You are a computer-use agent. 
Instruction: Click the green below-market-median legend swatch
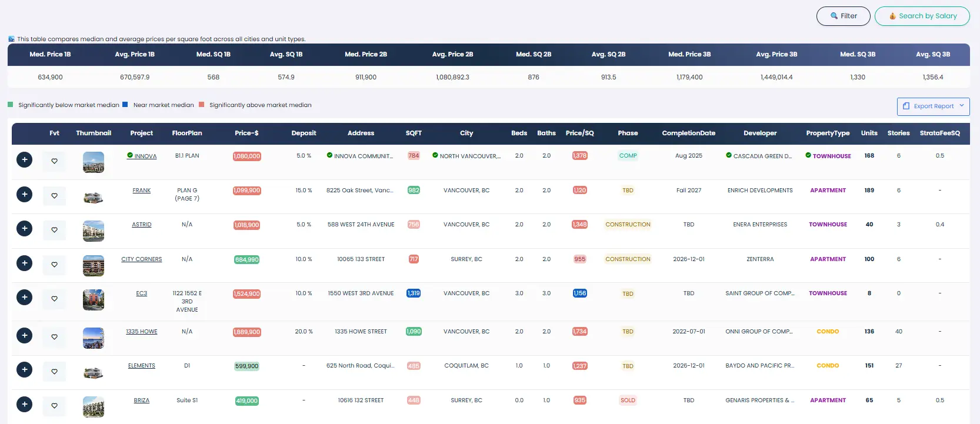pos(11,105)
